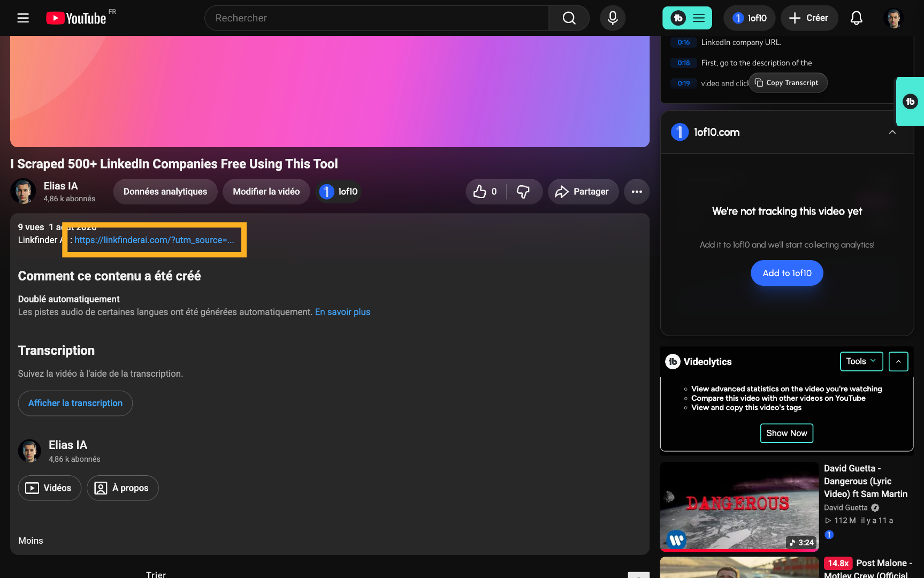Open the Créer upload menu
This screenshot has height=578, width=924.
pos(809,18)
